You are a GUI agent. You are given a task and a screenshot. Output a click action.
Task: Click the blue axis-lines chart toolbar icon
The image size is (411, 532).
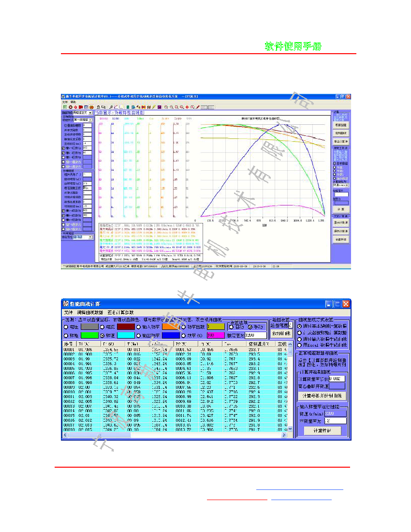(121, 107)
